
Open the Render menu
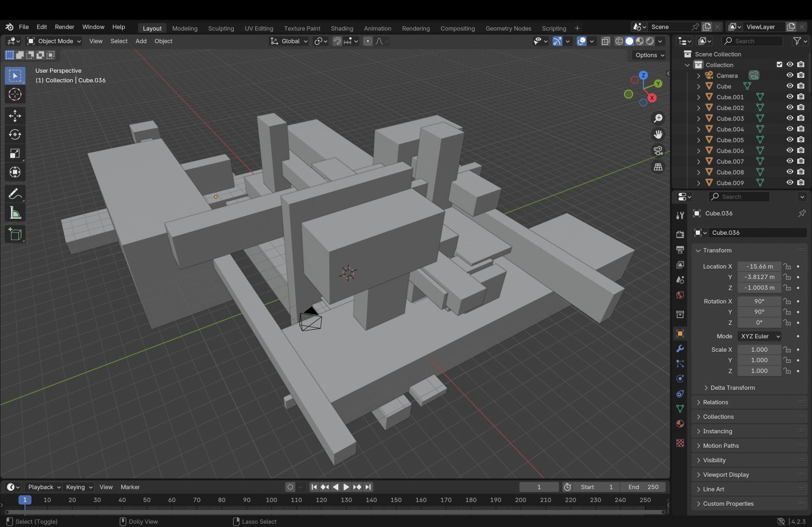(x=64, y=27)
